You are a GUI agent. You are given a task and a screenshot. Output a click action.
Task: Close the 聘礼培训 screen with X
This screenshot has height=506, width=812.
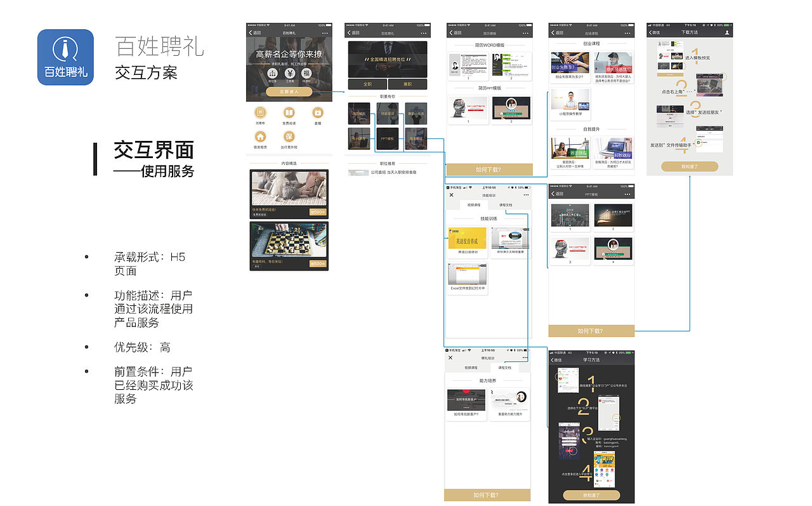tap(452, 357)
